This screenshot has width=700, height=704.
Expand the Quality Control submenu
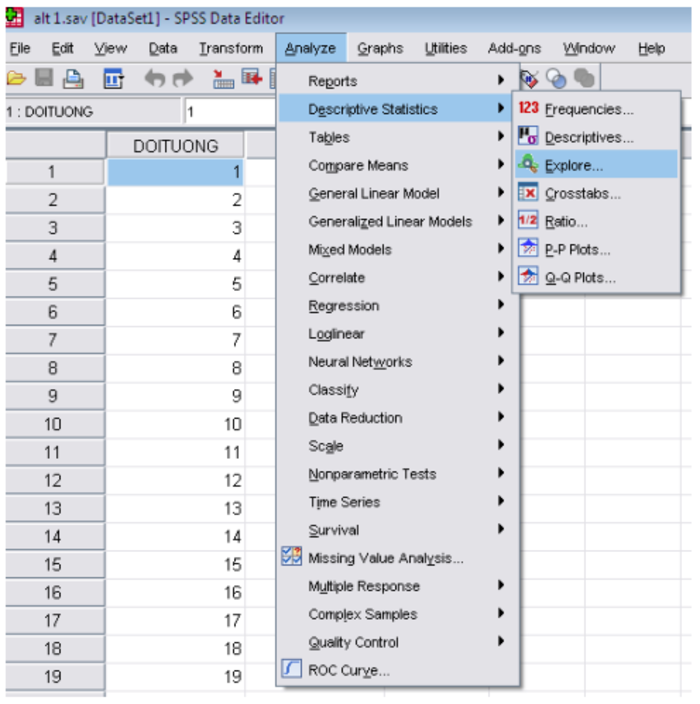[398, 642]
